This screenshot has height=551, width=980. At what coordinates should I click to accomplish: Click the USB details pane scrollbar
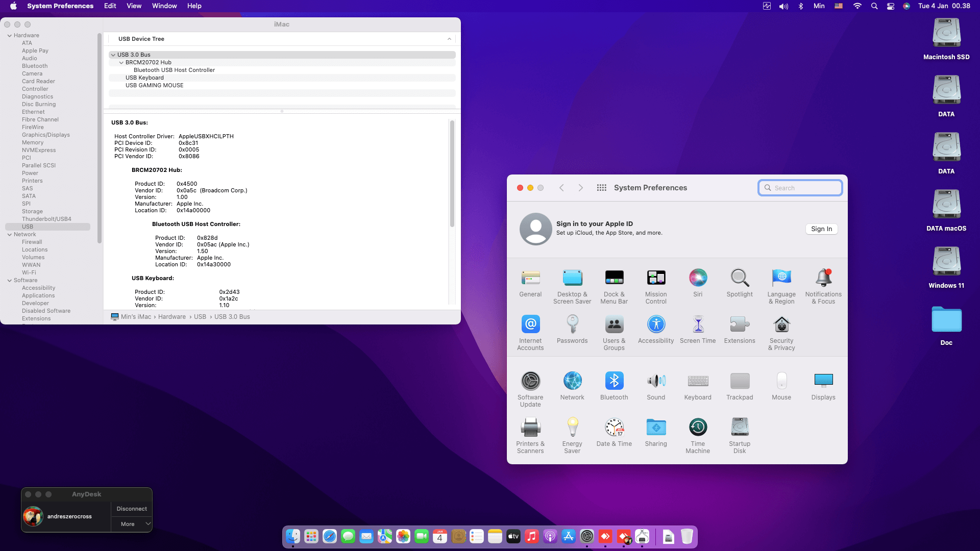(x=452, y=173)
